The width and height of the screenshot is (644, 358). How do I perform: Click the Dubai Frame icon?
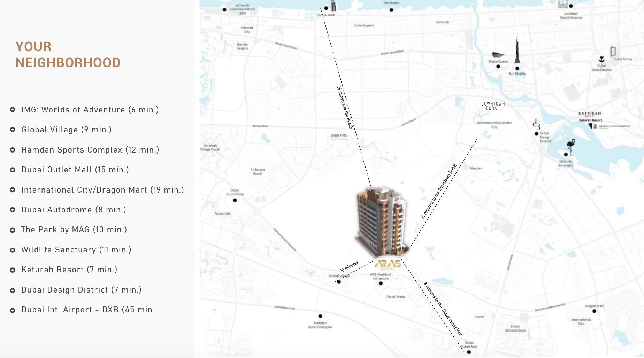(x=613, y=51)
